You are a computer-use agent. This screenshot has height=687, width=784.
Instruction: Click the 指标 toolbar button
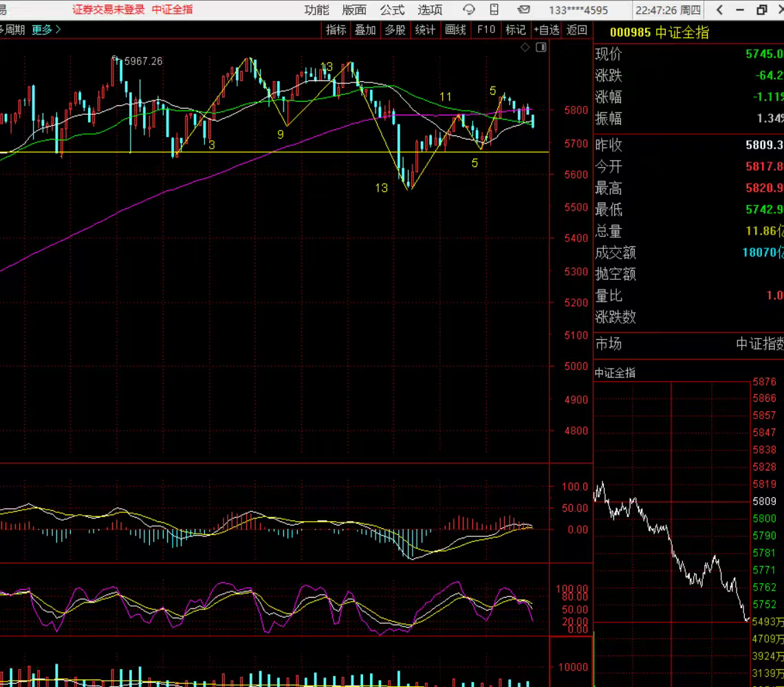point(336,30)
